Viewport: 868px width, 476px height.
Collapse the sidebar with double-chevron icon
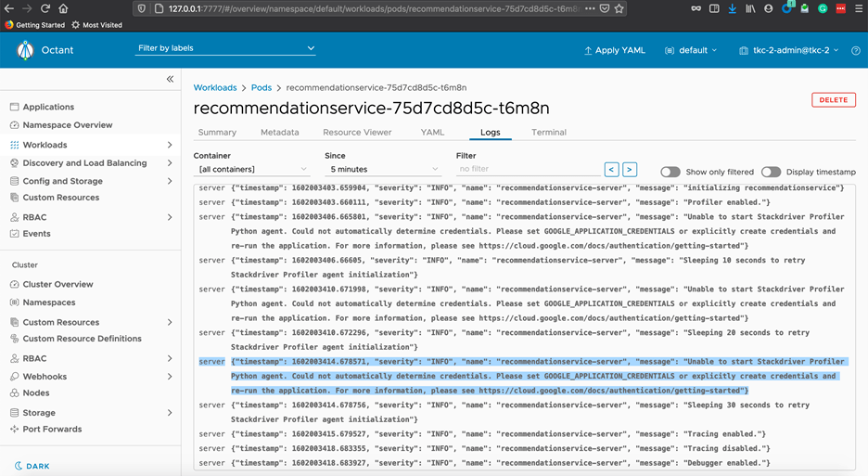point(170,80)
